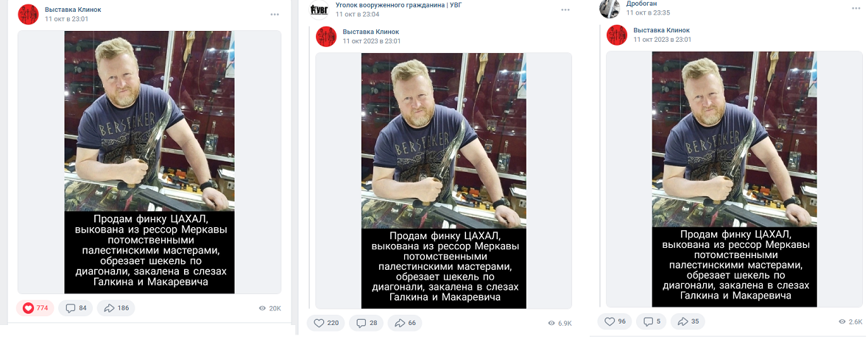Open the Дробоган author name link

[x=641, y=4]
